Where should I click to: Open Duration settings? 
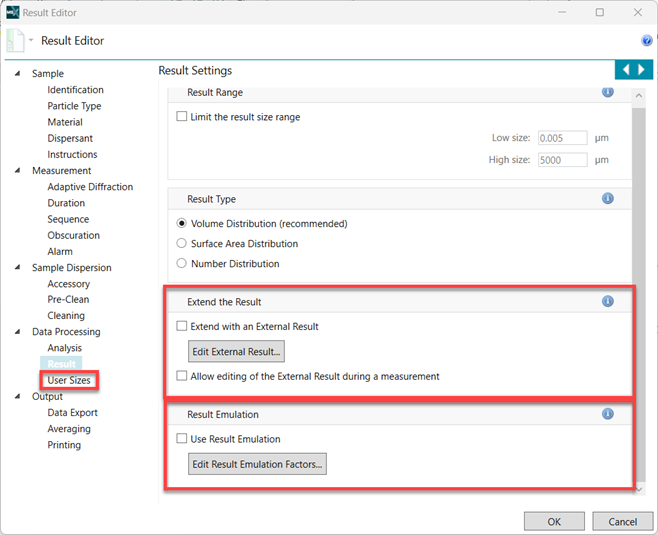click(66, 203)
